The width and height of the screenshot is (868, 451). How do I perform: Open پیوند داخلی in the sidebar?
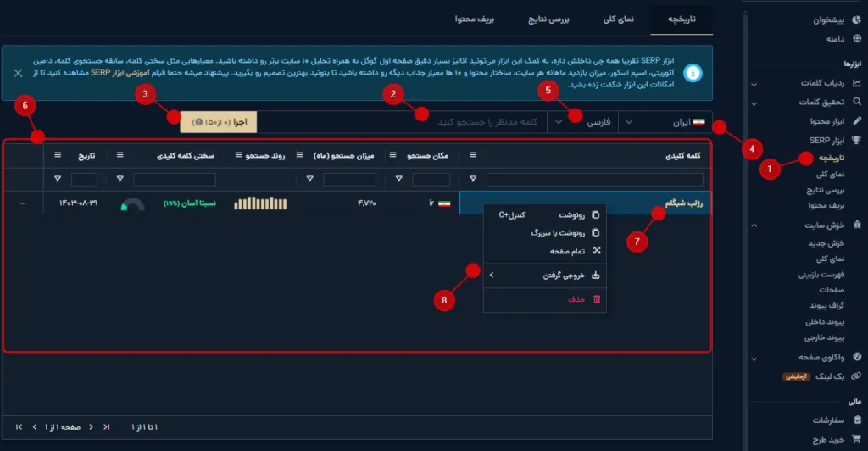(825, 322)
